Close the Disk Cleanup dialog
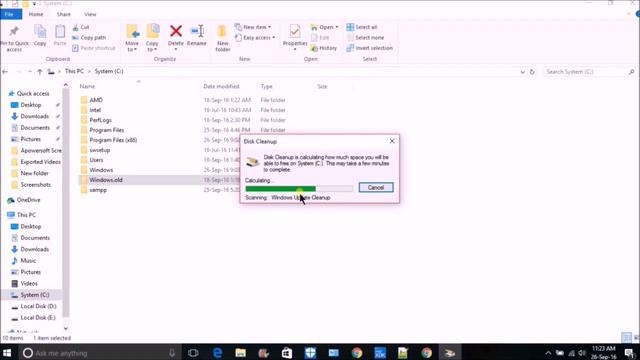 [x=392, y=141]
